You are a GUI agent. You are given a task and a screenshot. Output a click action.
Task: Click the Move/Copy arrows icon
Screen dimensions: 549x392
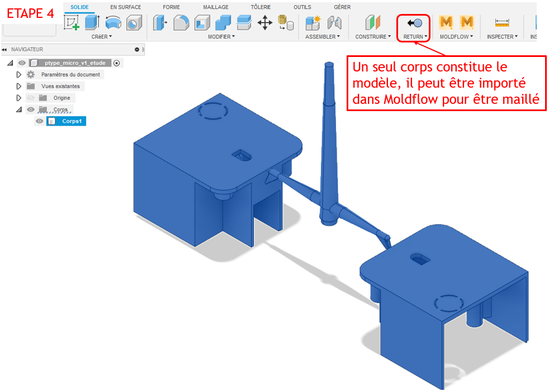(264, 22)
